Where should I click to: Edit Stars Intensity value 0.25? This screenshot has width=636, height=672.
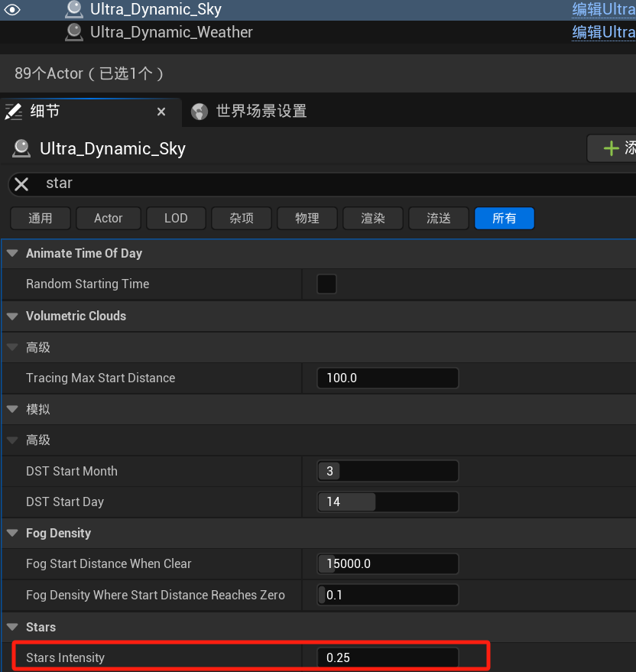tap(388, 658)
